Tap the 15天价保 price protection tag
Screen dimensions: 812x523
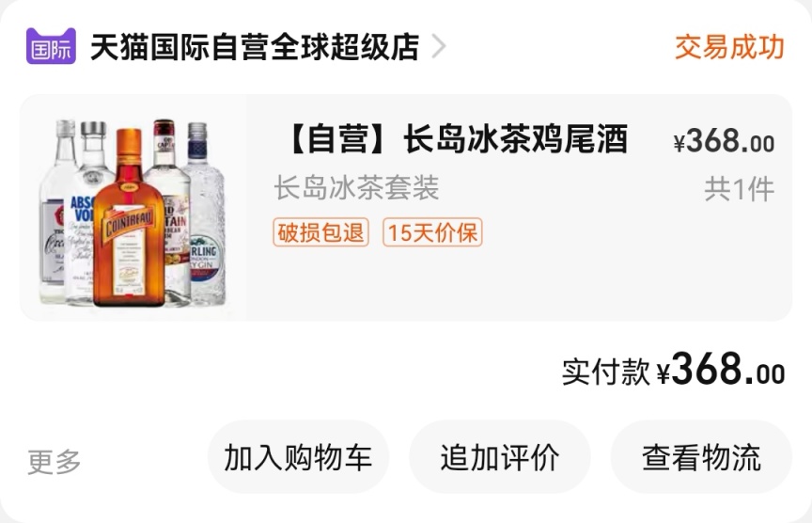[x=432, y=232]
